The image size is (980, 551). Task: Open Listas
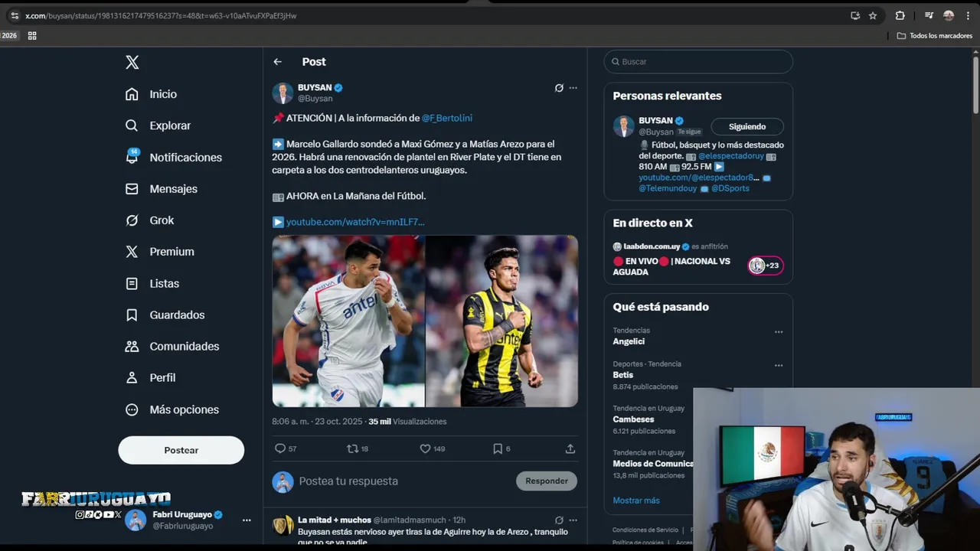coord(152,283)
